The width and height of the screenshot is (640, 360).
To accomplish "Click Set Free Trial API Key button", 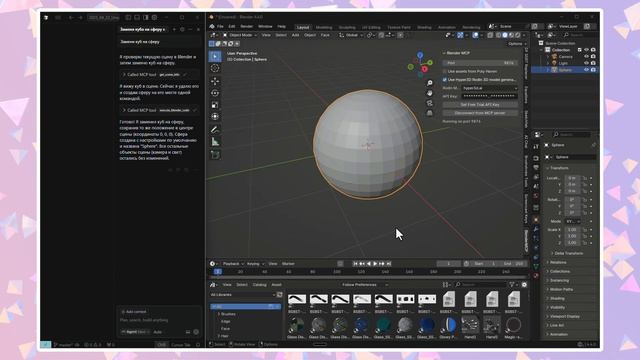I will tap(480, 105).
